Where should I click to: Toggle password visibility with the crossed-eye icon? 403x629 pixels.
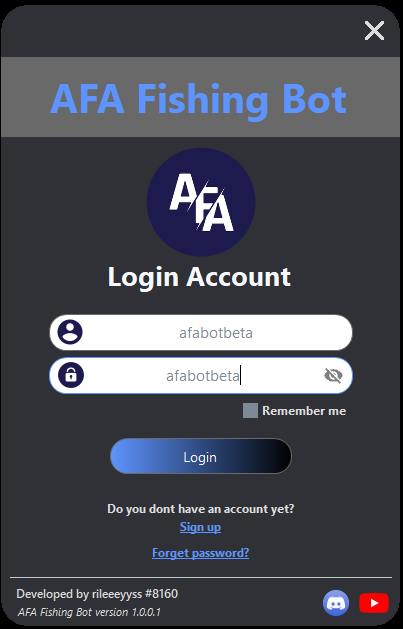[x=333, y=375]
